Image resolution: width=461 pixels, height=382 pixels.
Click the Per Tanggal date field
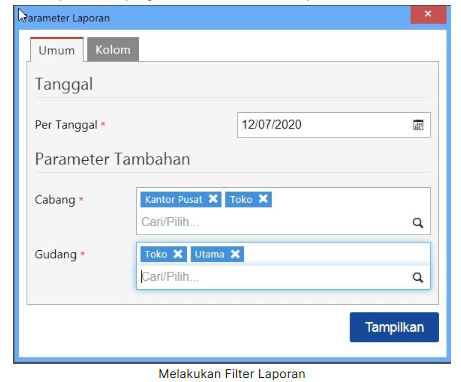pos(334,125)
